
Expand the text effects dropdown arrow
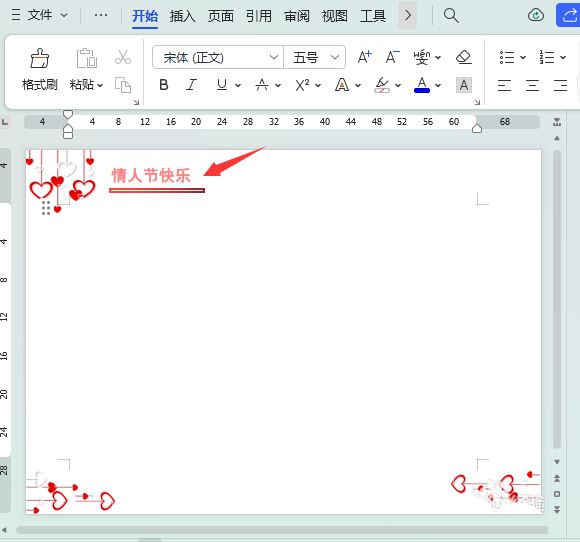click(358, 85)
